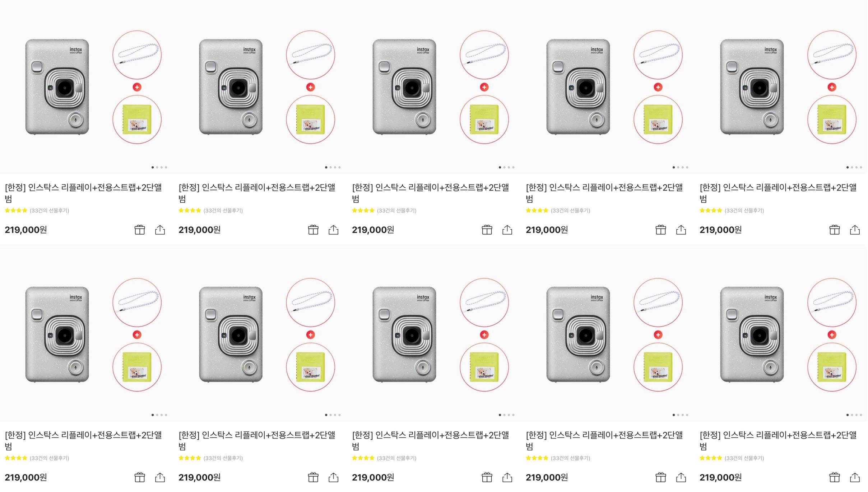Select second carousel dot on top-row first product
Viewport: 868px width, 492px height.
157,167
